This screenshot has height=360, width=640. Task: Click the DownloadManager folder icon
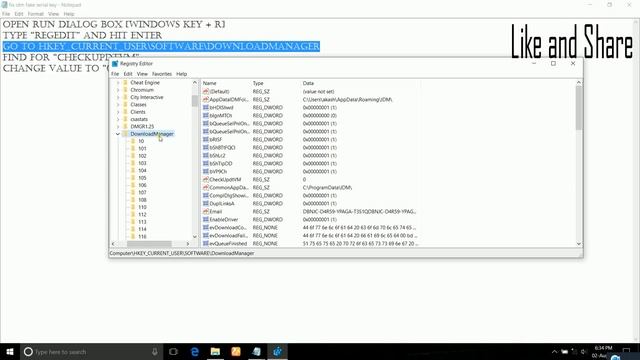coord(126,134)
